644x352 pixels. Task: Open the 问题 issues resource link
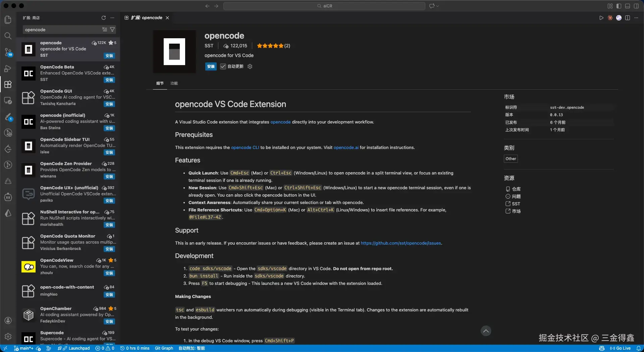click(x=513, y=197)
